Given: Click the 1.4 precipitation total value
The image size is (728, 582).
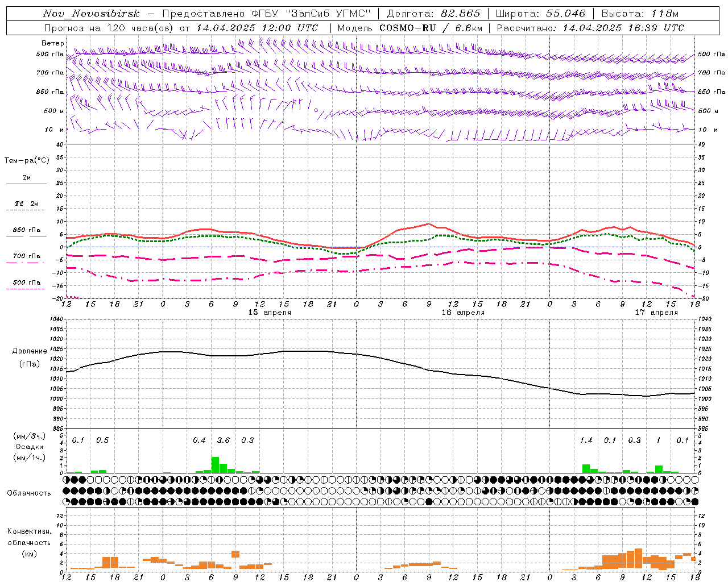Looking at the screenshot, I should coord(586,440).
